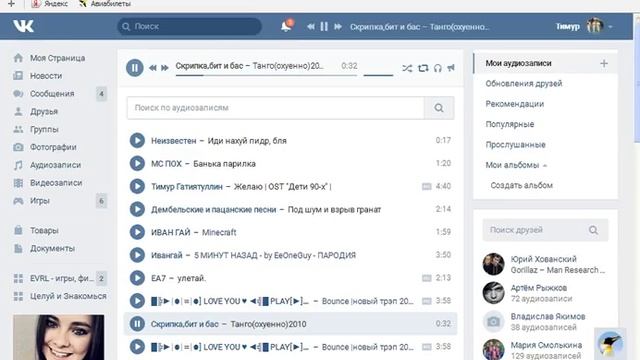This screenshot has height=360, width=640.
Task: Focus the Поиск друзей field
Action: tap(545, 230)
